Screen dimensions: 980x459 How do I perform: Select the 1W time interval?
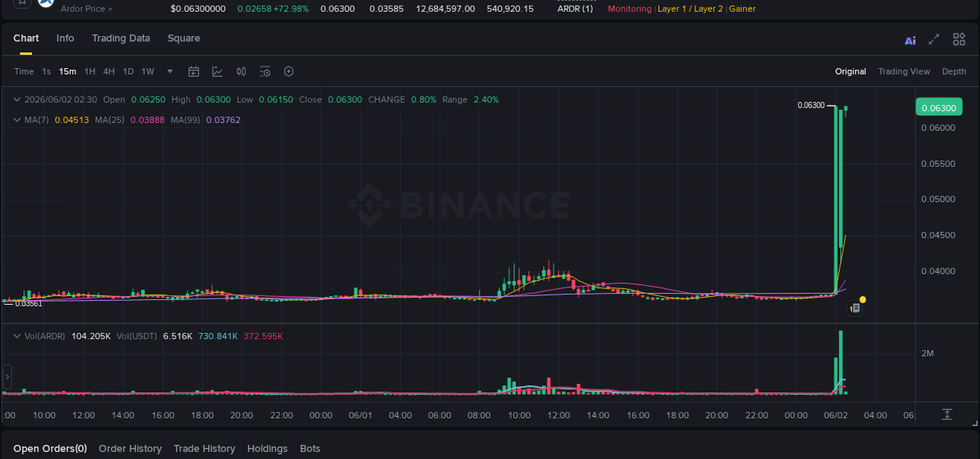(x=148, y=71)
